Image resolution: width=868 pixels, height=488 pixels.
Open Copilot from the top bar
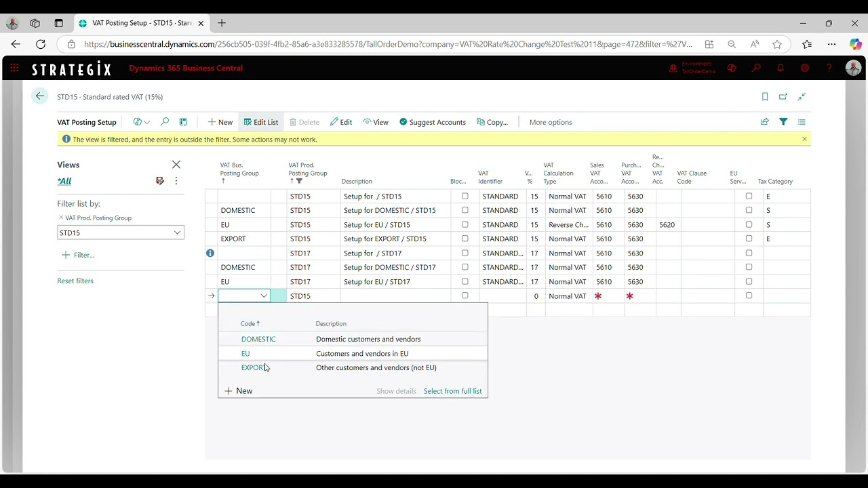(x=732, y=68)
